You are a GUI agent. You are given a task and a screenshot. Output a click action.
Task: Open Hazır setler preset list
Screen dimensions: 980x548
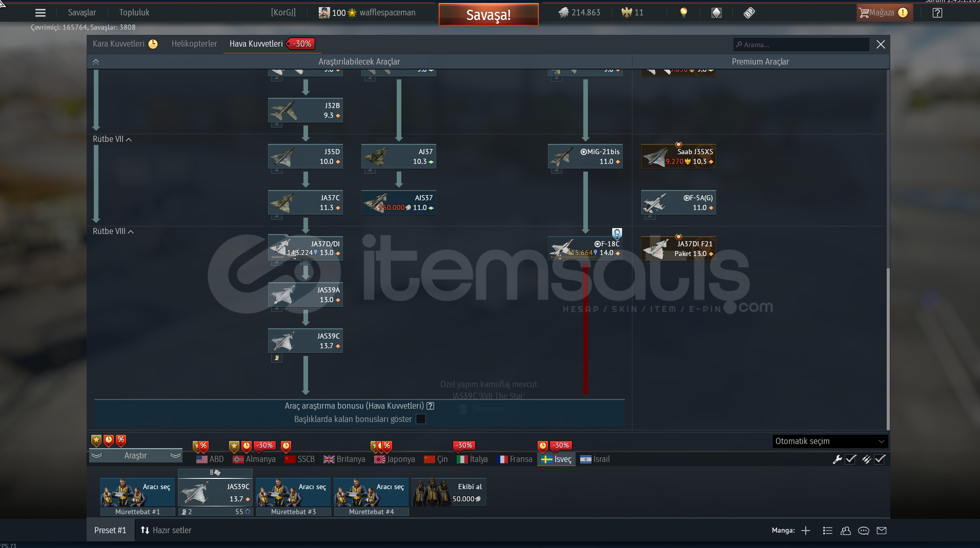166,531
